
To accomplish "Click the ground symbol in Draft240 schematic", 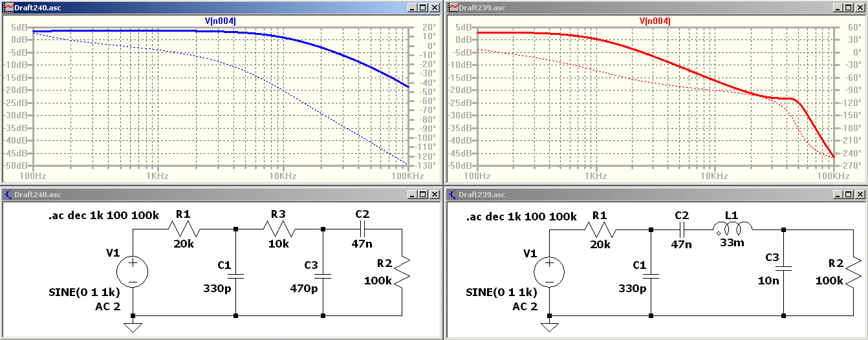I will [x=133, y=327].
